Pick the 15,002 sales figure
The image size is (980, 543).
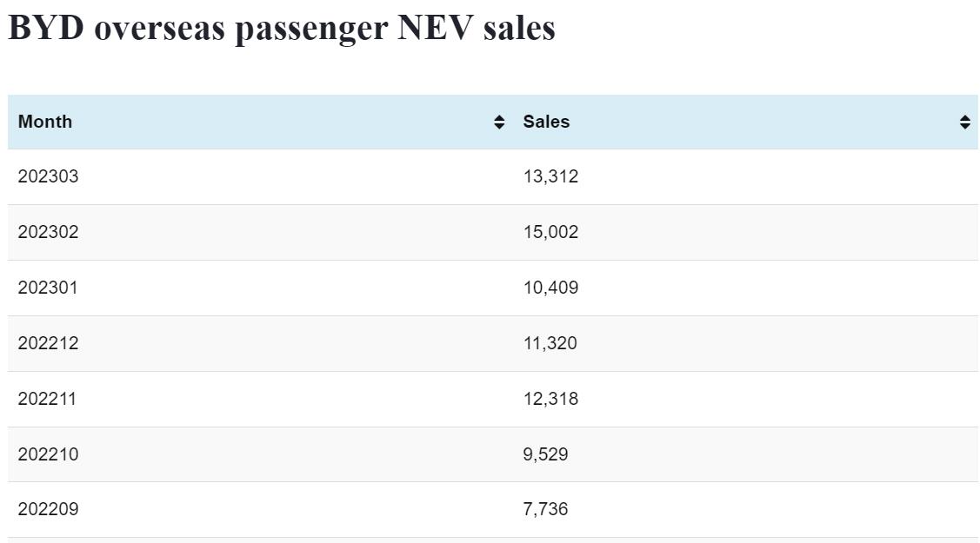[x=550, y=232]
